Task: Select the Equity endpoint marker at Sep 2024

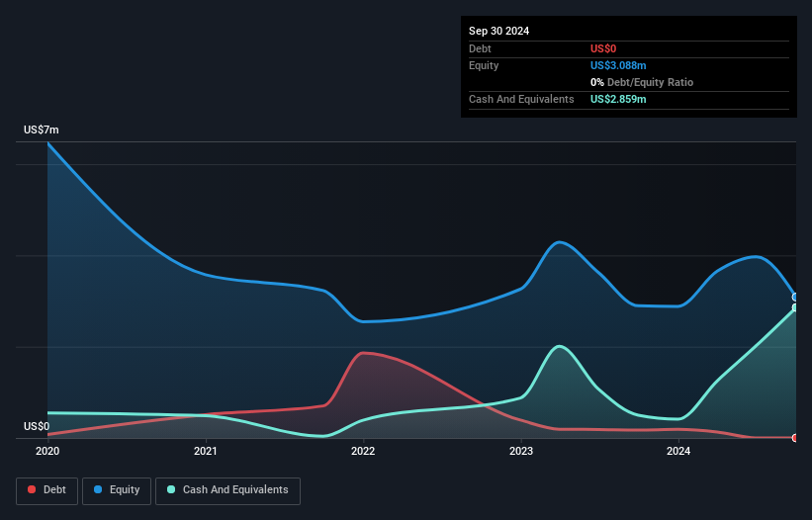Action: (x=795, y=297)
